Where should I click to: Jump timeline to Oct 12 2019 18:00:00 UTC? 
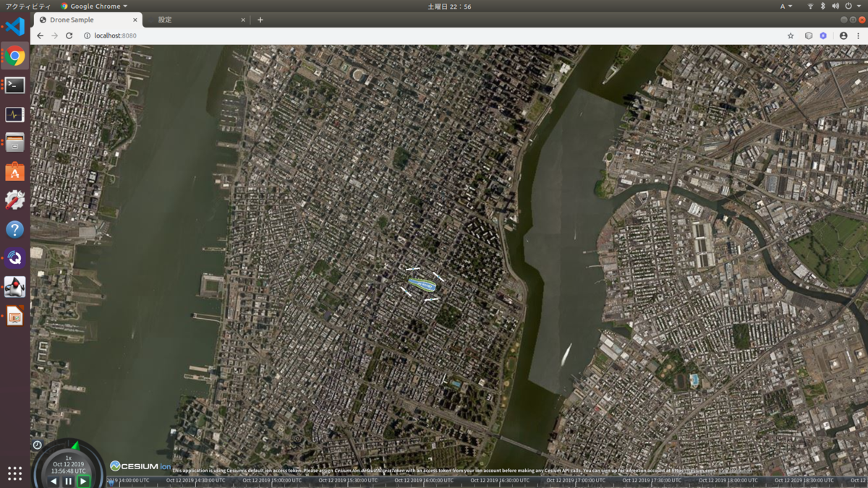pyautogui.click(x=728, y=480)
